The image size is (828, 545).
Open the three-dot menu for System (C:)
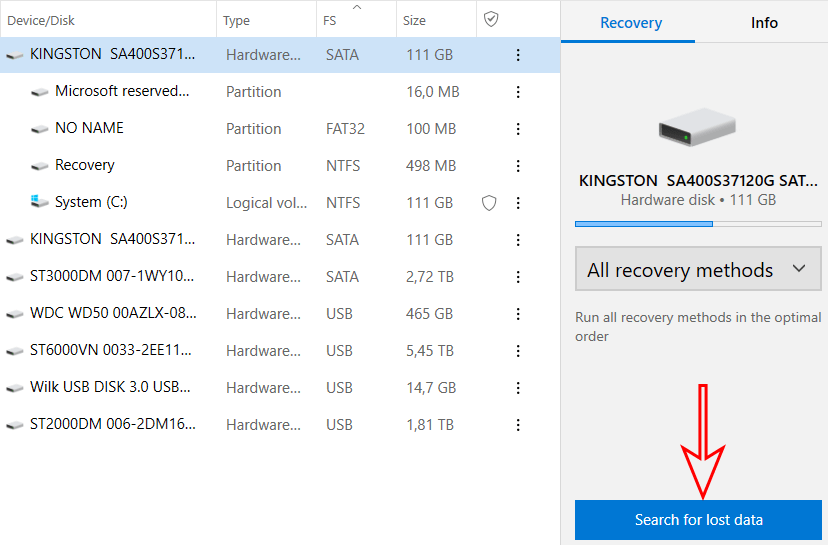click(x=518, y=203)
